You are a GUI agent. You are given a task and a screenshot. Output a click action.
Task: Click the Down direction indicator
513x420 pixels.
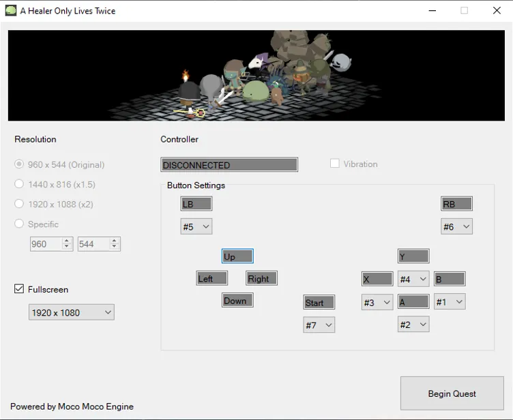[237, 300]
